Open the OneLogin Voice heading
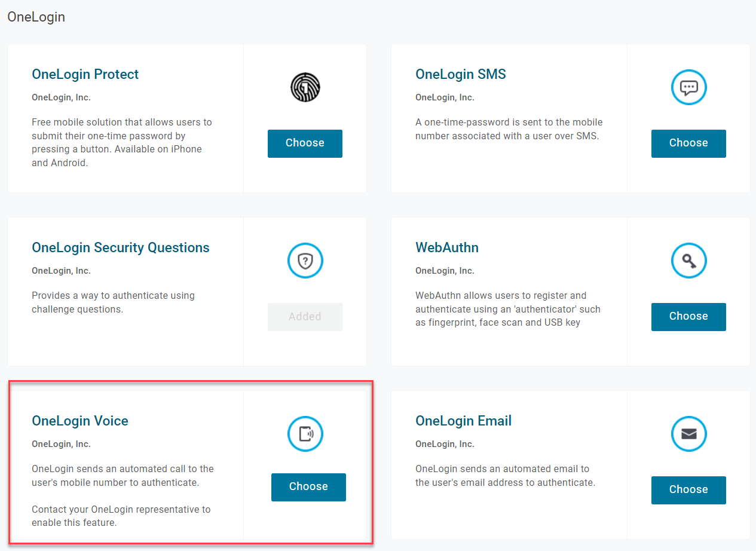Screen dimensions: 756x551 (79, 421)
